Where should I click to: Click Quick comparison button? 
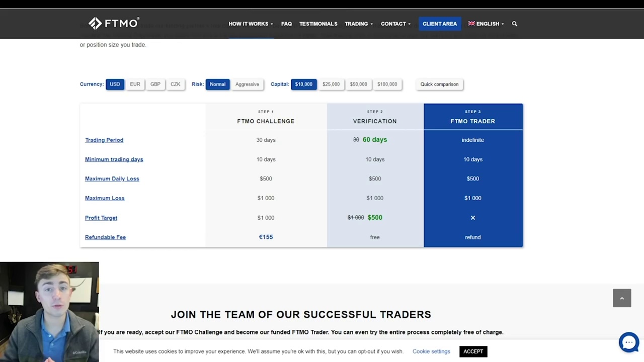(x=439, y=84)
